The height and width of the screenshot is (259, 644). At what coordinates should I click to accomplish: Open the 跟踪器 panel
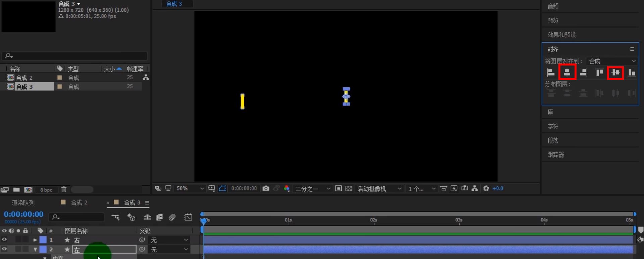point(555,155)
